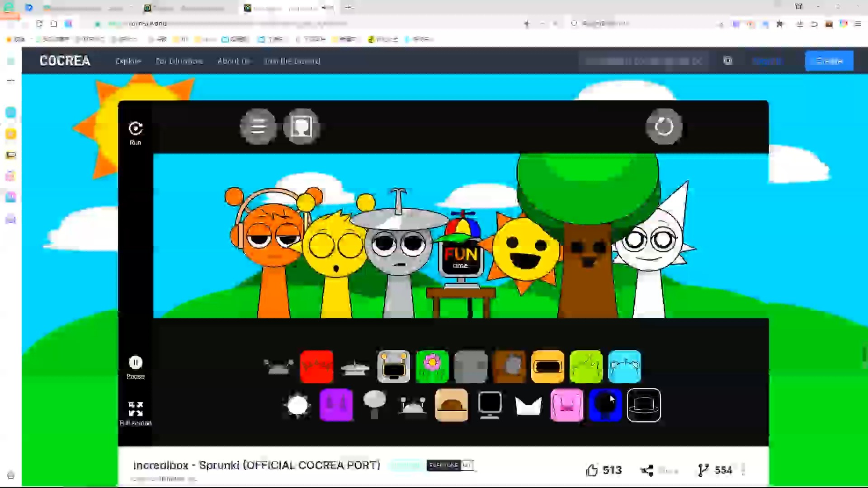This screenshot has height=488, width=868.
Task: Open Full screen mode
Action: [136, 409]
